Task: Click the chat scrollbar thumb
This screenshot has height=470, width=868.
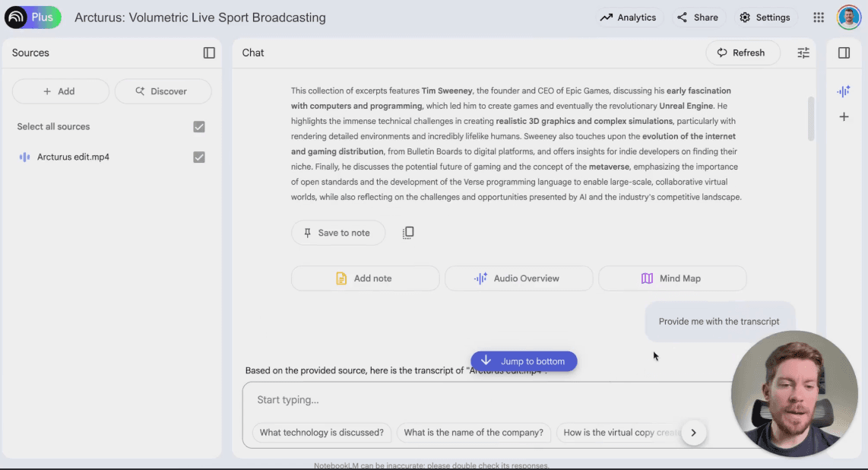Action: 811,119
